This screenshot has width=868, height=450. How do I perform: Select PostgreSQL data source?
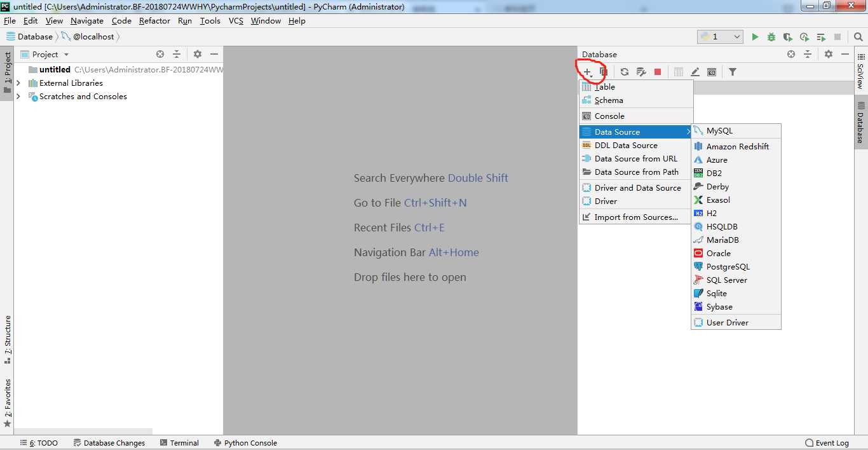click(x=736, y=267)
